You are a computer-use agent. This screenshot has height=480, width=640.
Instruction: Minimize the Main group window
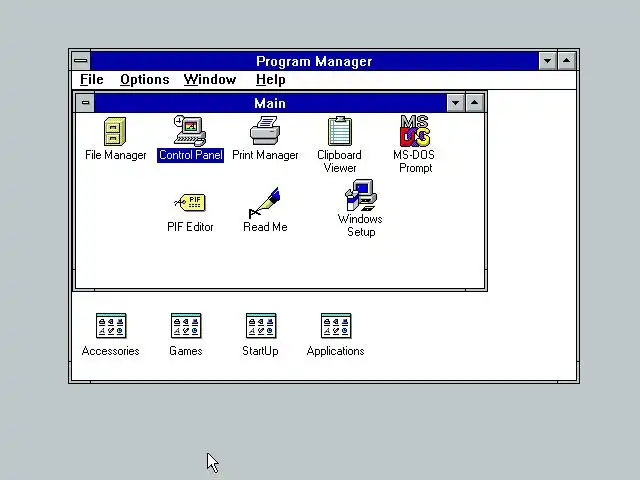[456, 102]
